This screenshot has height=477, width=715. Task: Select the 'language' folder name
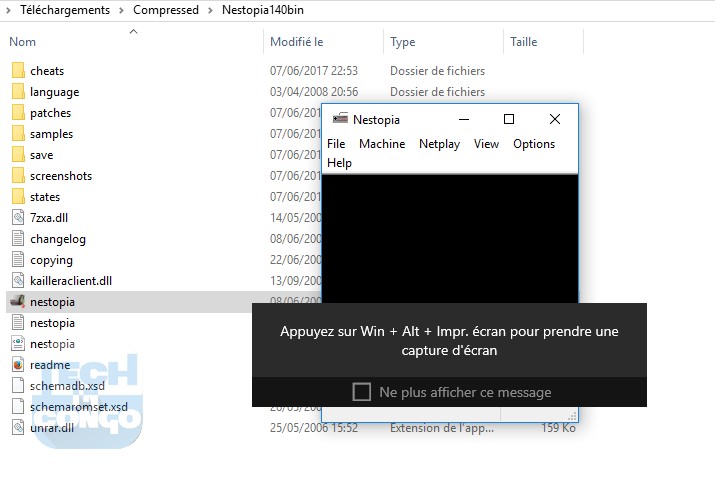(x=55, y=92)
